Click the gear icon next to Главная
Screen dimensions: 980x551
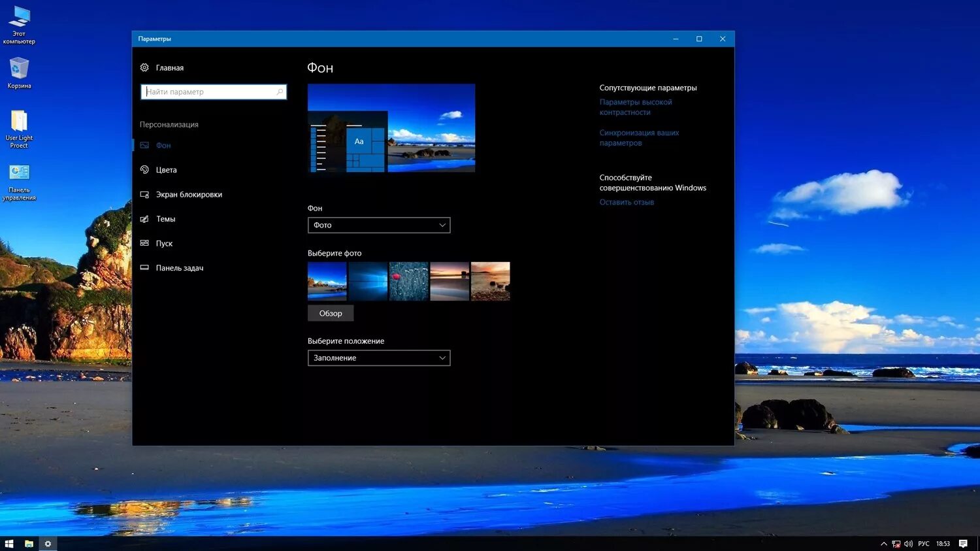[144, 67]
